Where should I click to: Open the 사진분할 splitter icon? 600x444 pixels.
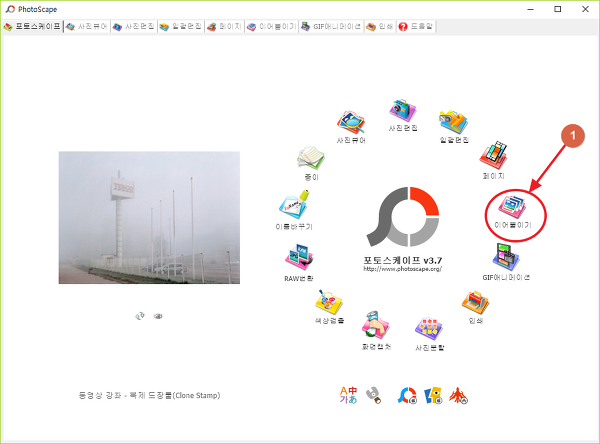[x=429, y=329]
